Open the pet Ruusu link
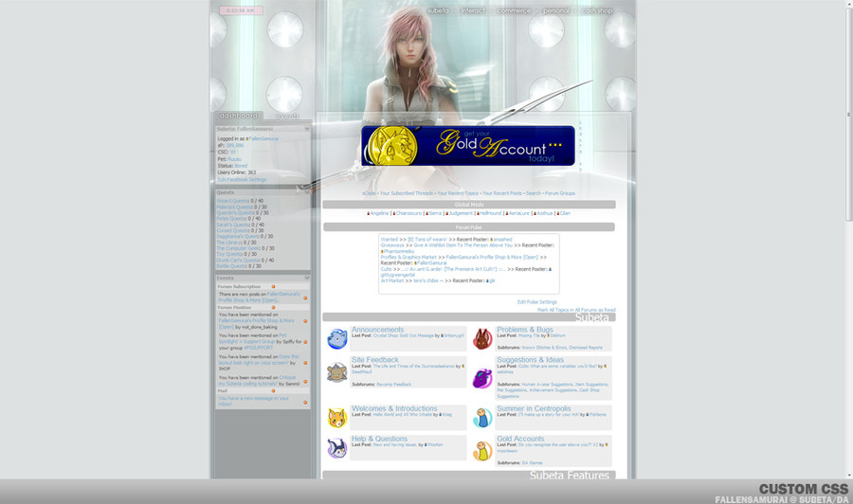 [234, 159]
